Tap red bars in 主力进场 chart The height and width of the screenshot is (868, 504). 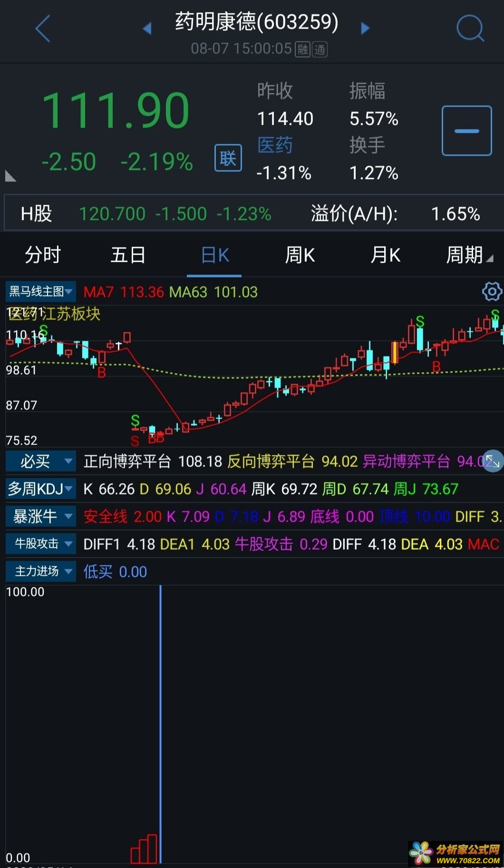144,848
